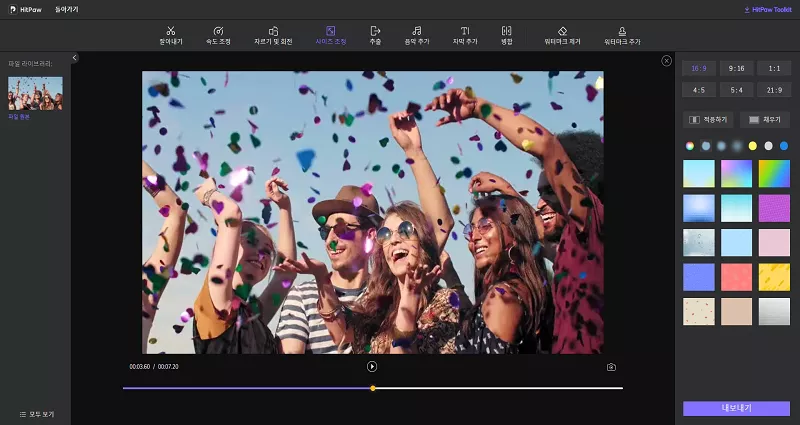This screenshot has width=800, height=425.
Task: Open the 자르기 및 회전 crop and rotate tool
Action: pos(277,35)
